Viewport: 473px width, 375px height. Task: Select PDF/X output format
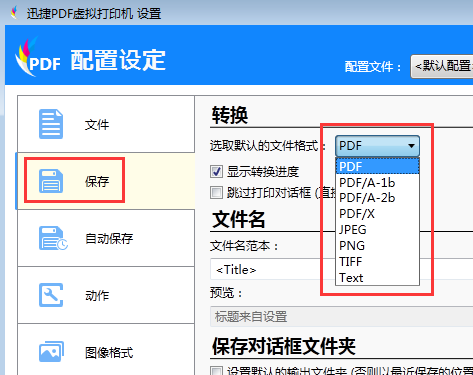click(x=377, y=214)
